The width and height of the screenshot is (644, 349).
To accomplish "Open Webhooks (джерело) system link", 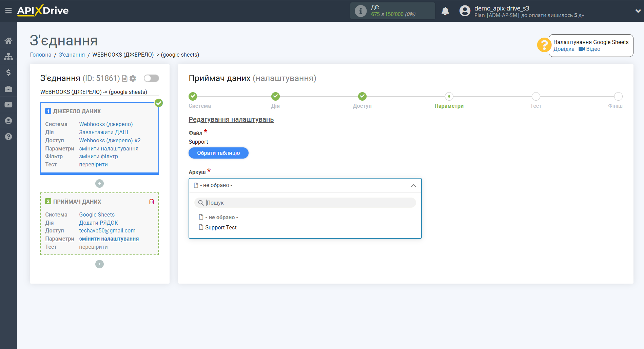I will tap(106, 124).
